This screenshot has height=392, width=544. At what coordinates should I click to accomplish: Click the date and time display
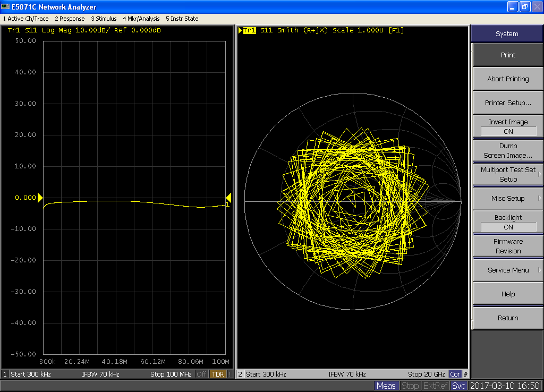505,386
